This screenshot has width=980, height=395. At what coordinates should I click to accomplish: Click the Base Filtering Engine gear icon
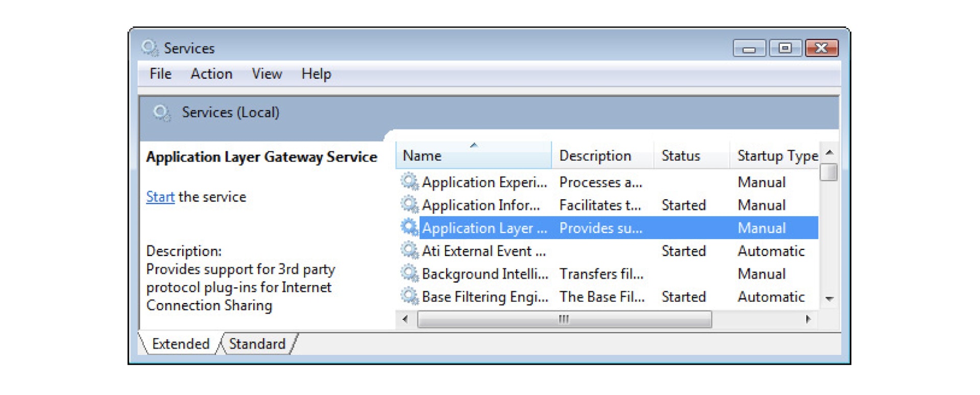click(409, 296)
